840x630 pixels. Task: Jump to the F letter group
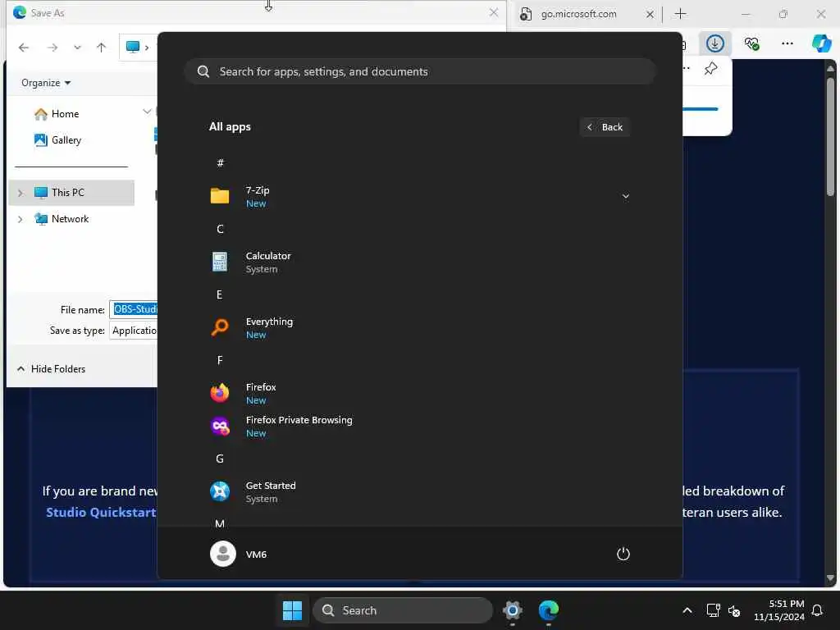[x=220, y=361]
